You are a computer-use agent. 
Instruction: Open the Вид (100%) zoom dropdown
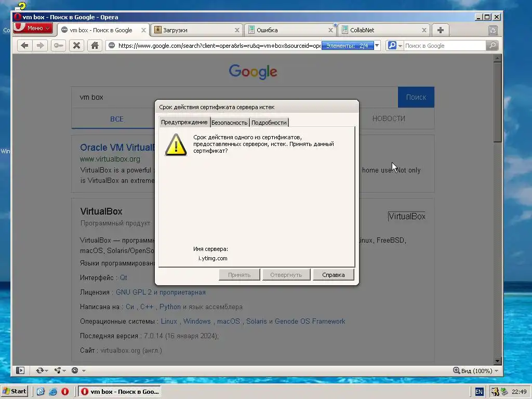coord(476,371)
